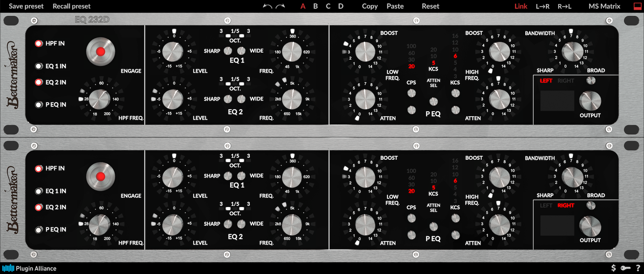Toggle HPF IN on the top unit

tap(39, 44)
